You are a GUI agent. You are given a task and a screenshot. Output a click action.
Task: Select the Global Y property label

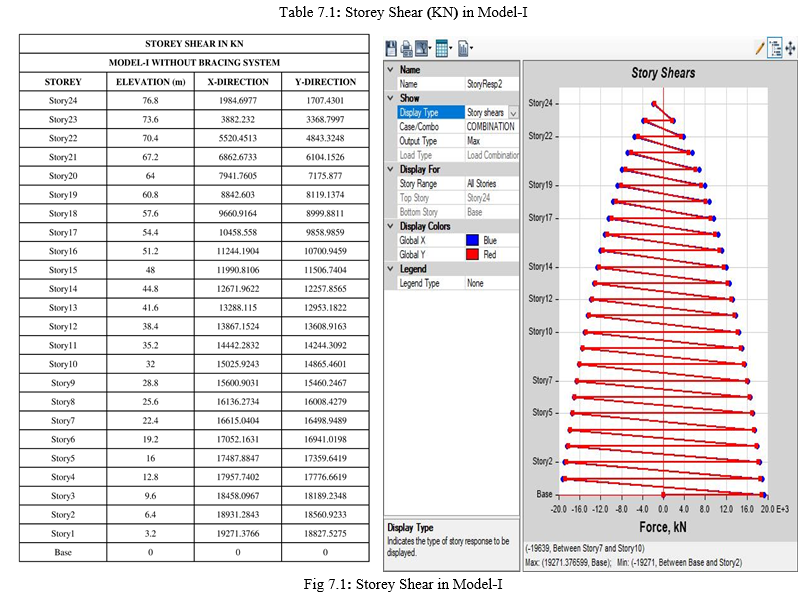coord(412,254)
